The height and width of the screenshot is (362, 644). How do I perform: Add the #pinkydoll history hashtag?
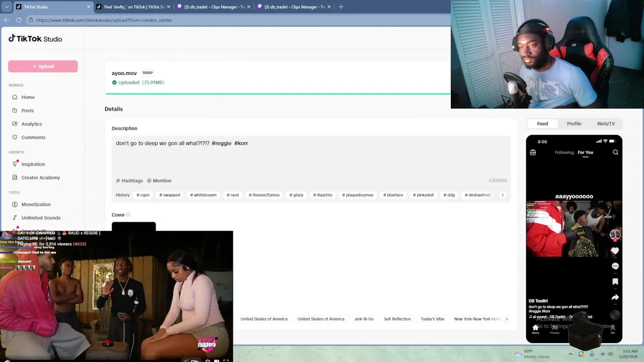(423, 195)
